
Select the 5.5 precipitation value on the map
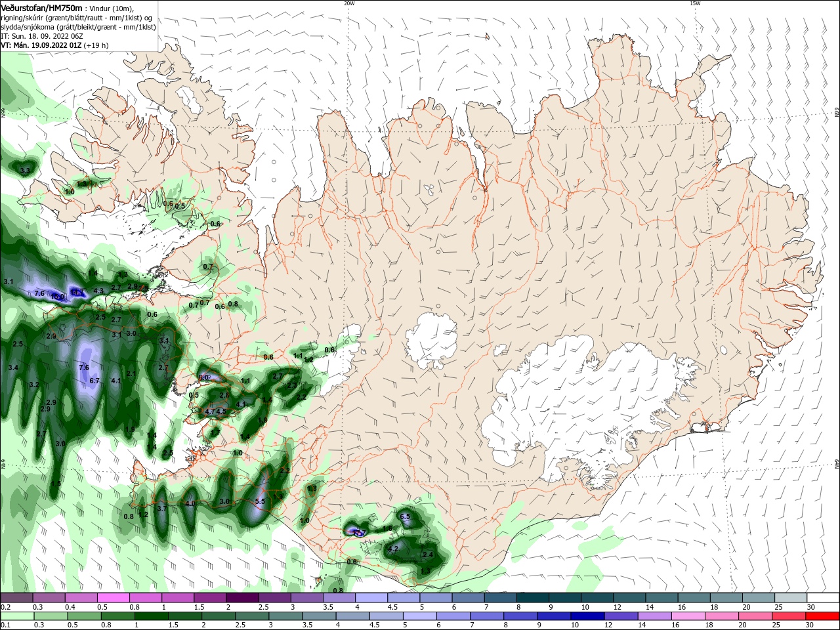[260, 501]
